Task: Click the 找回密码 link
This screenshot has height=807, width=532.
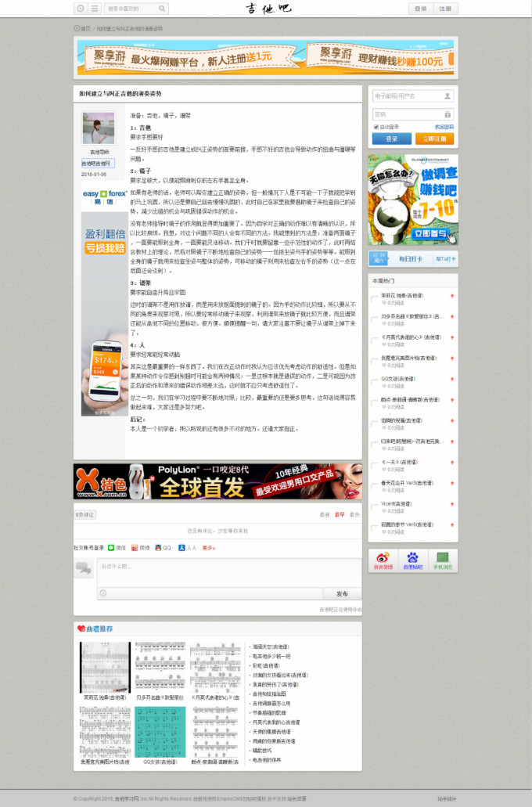Action: click(444, 127)
